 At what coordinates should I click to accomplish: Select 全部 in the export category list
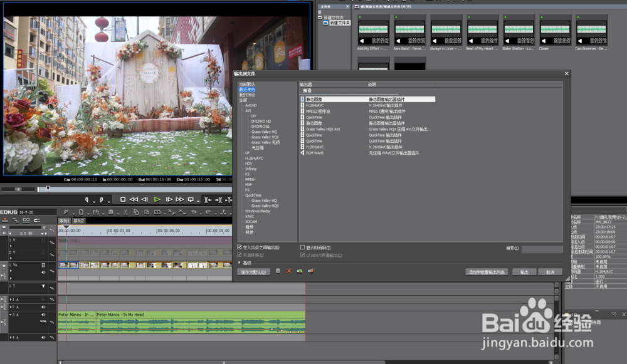[243, 100]
